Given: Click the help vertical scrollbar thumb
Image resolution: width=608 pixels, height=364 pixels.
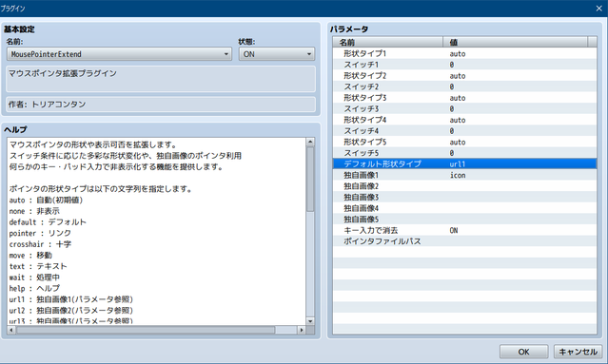Looking at the screenshot, I should pos(310,179).
